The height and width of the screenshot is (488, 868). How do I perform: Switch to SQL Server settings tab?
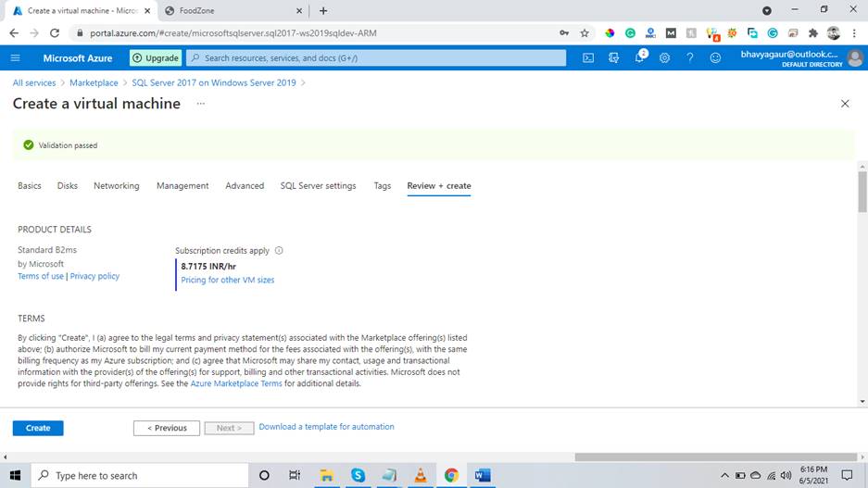tap(318, 186)
